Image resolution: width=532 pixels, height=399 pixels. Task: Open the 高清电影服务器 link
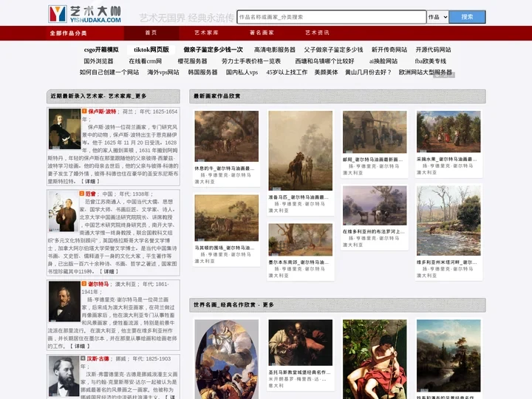tap(274, 50)
